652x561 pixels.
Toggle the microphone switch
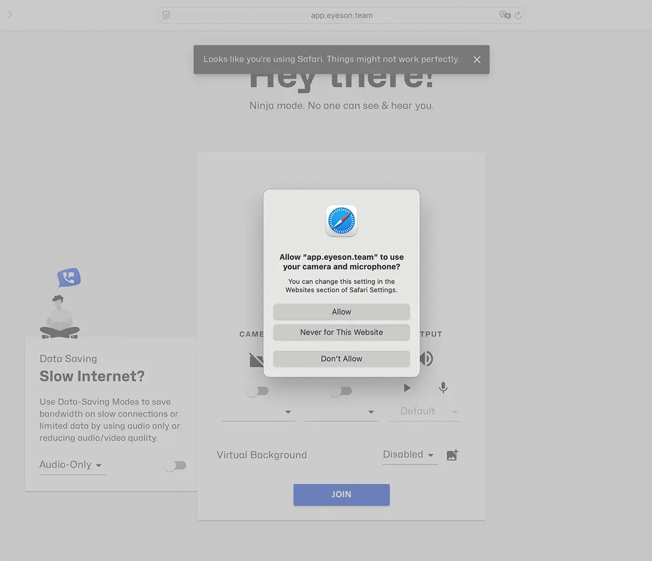(341, 391)
